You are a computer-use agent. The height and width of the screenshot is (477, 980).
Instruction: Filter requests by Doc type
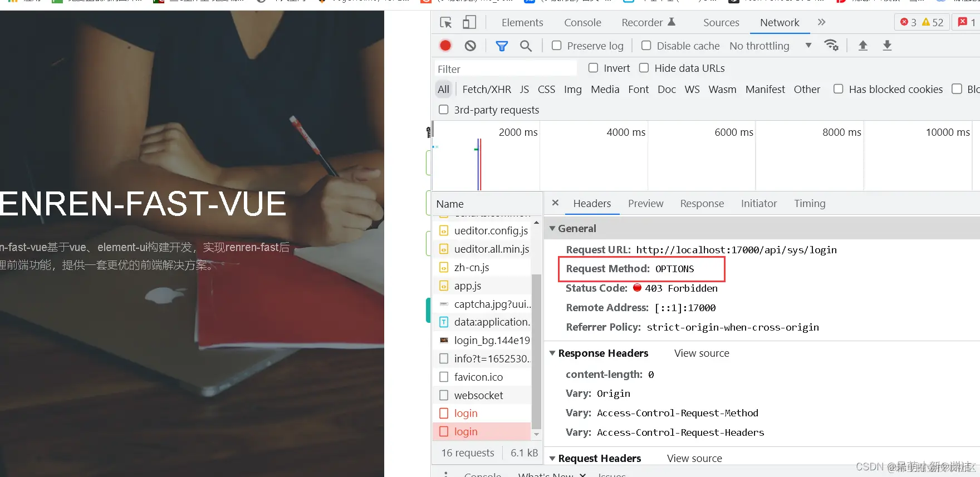pos(667,89)
